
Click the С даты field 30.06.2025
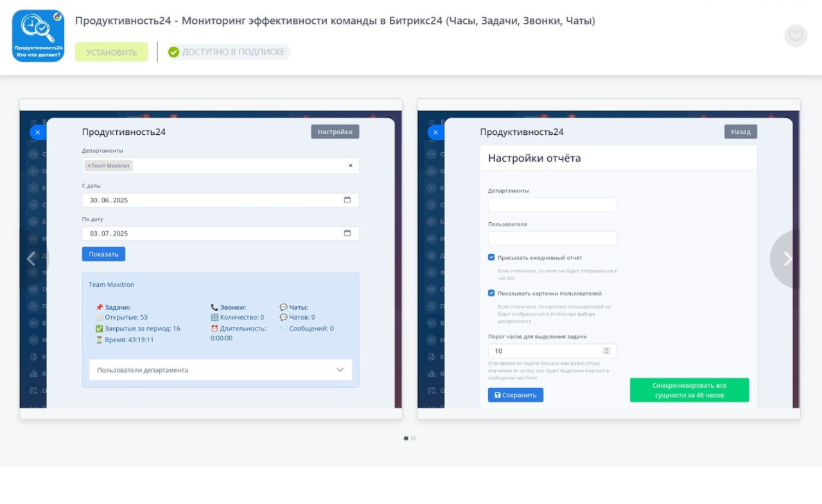click(x=220, y=200)
